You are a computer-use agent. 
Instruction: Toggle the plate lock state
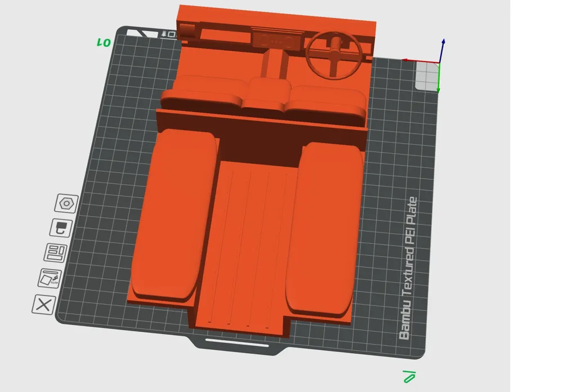(61, 227)
